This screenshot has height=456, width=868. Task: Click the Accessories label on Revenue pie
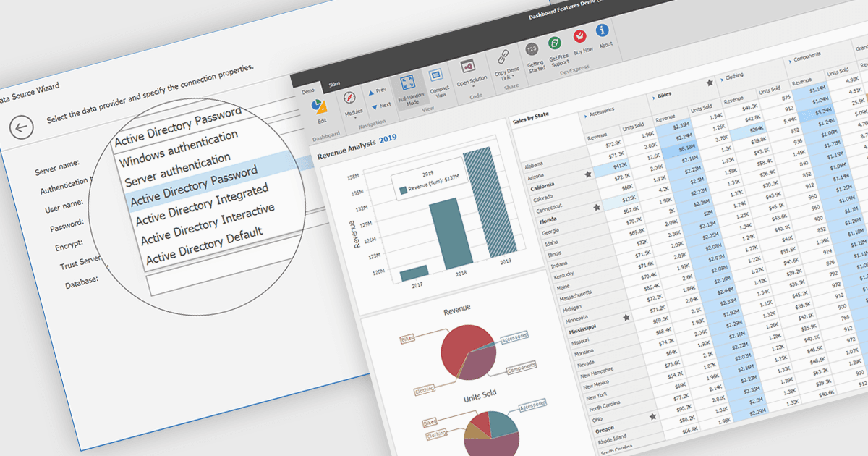tap(514, 337)
